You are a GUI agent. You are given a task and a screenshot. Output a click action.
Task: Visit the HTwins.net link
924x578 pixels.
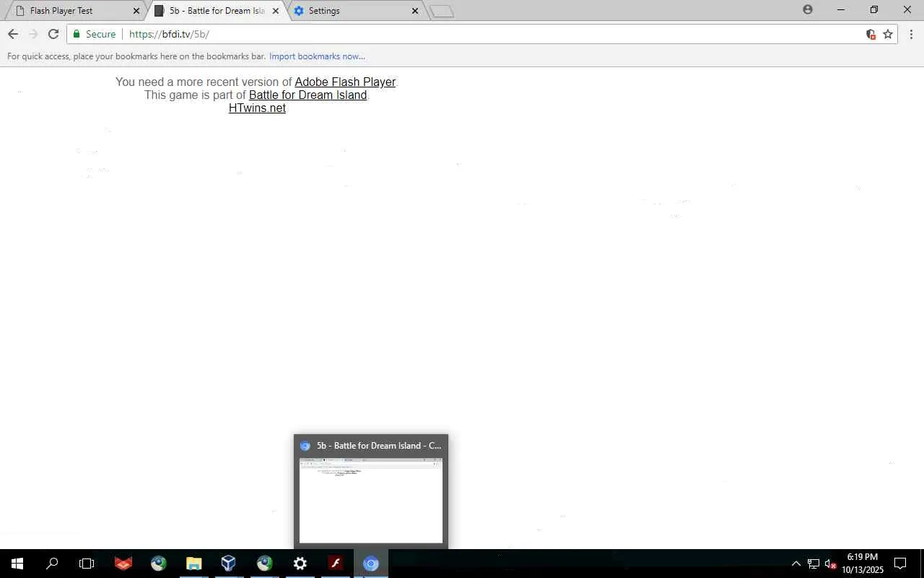(257, 108)
